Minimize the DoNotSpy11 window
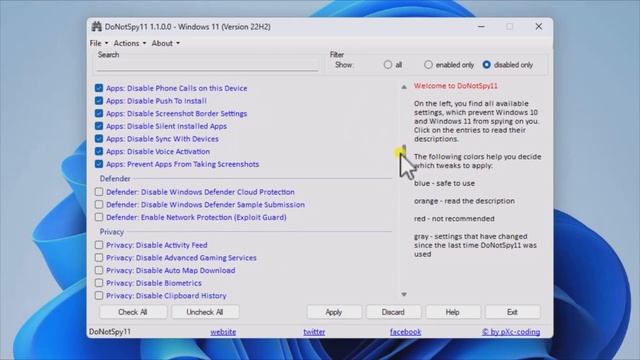The height and width of the screenshot is (360, 640). 482,27
